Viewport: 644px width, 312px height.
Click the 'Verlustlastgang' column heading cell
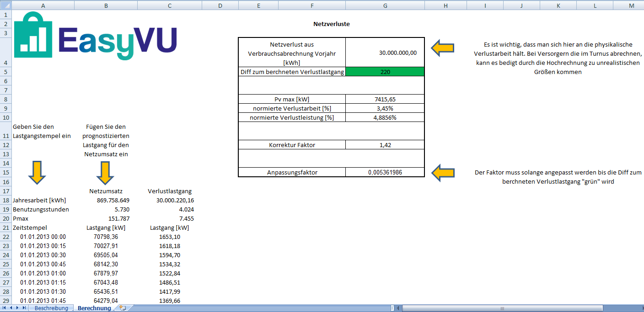(x=170, y=191)
